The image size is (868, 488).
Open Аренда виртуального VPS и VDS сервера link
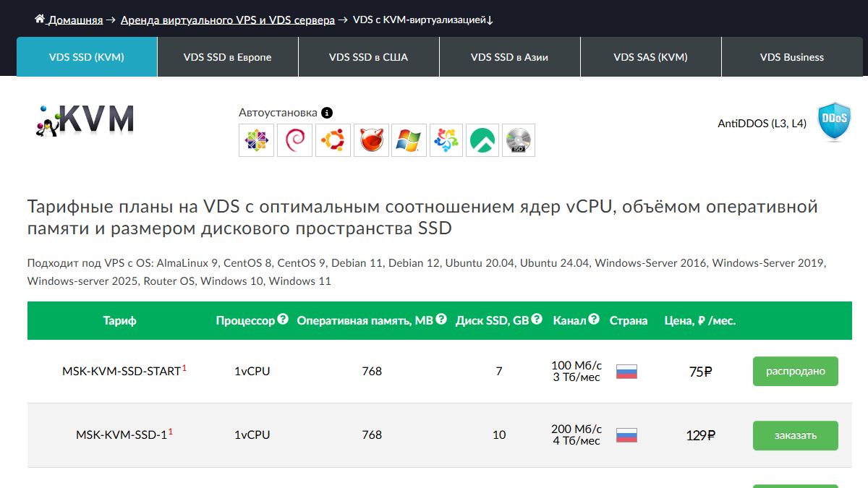(x=228, y=20)
